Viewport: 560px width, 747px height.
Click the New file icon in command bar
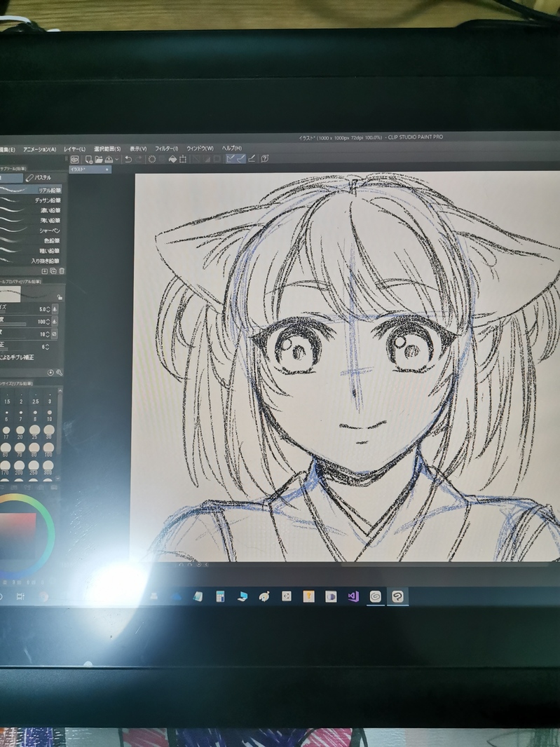[x=88, y=159]
